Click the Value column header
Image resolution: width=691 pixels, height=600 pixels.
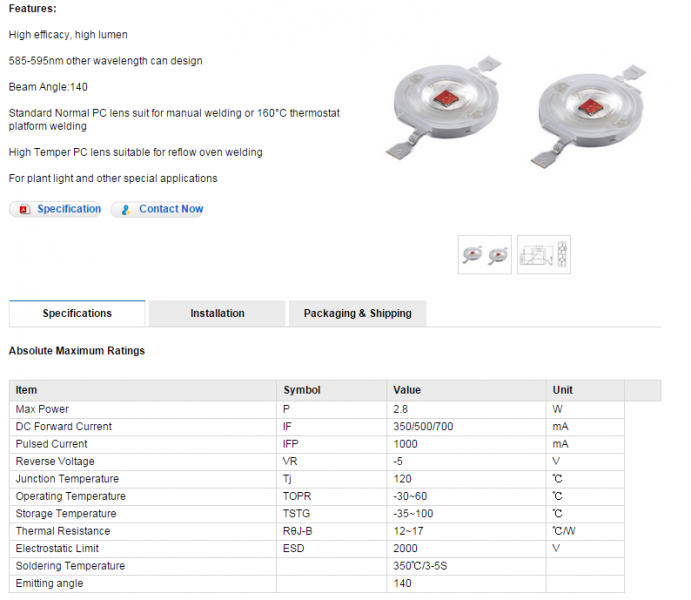pyautogui.click(x=407, y=390)
